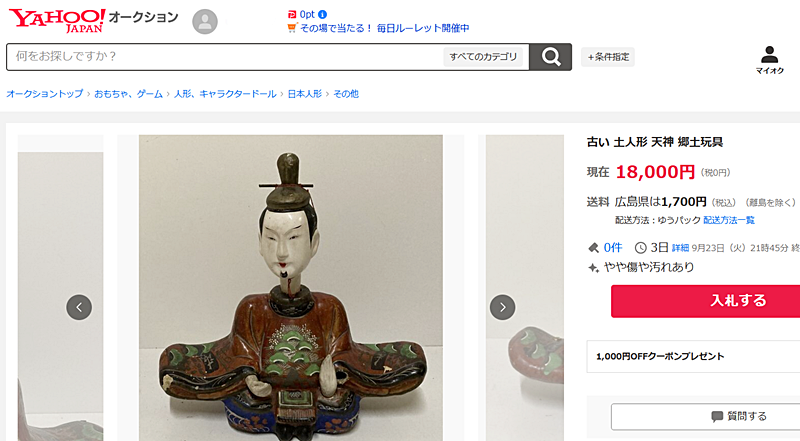Show the next image with right arrow

tap(503, 307)
